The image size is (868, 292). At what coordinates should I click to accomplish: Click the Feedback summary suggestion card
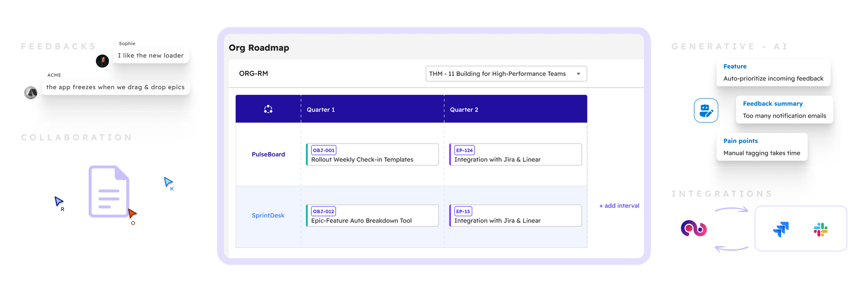click(x=785, y=110)
